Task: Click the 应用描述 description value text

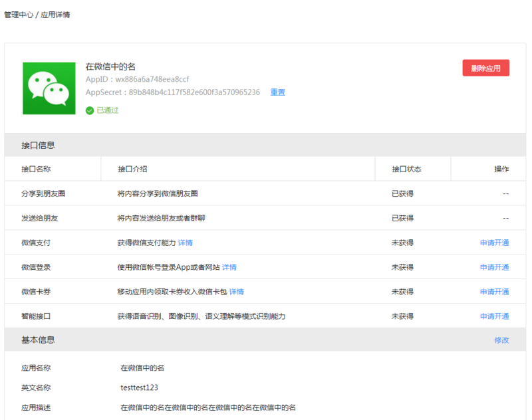Action: (x=208, y=408)
